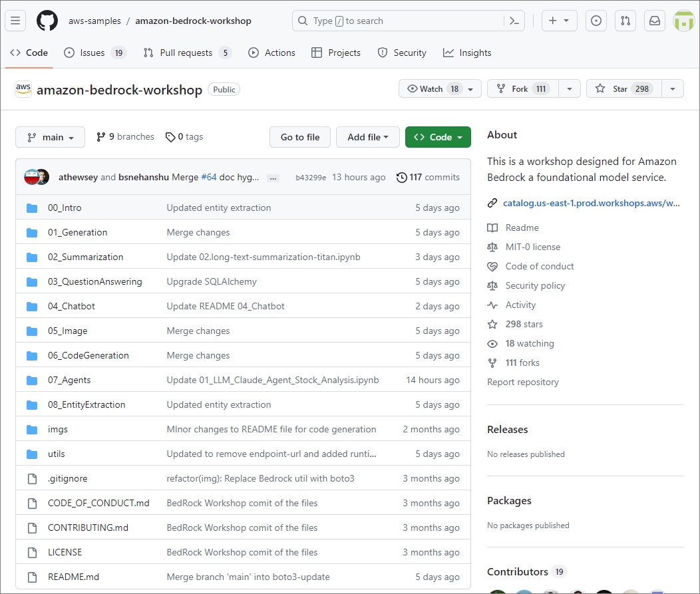Viewport: 700px width, 594px height.
Task: Open the utils folder
Action: tap(57, 454)
